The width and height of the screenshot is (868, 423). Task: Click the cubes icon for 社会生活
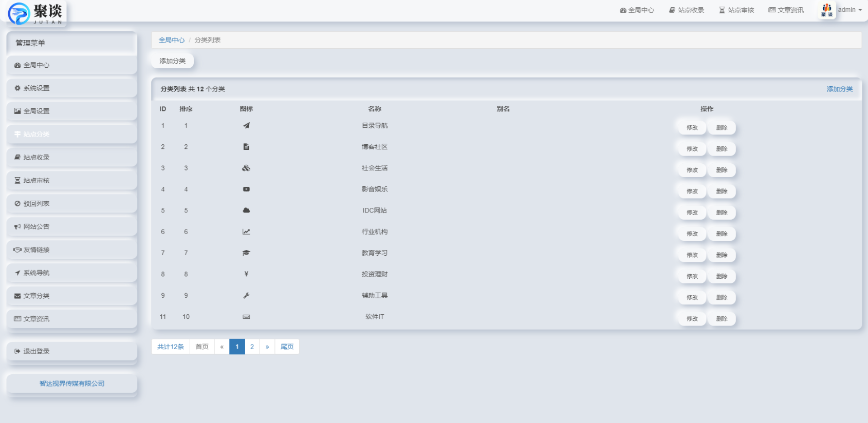point(246,168)
